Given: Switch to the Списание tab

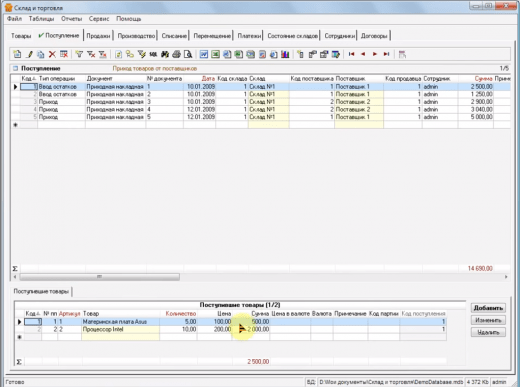Looking at the screenshot, I should click(174, 36).
